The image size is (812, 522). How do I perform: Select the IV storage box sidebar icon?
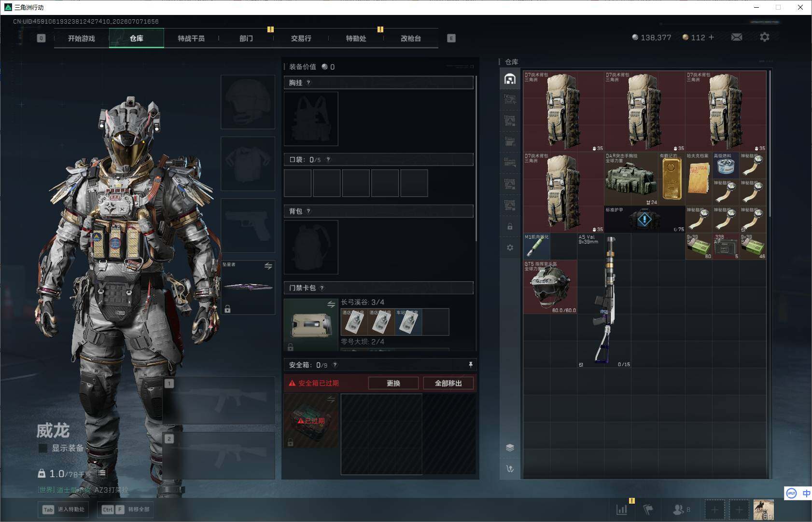[510, 100]
